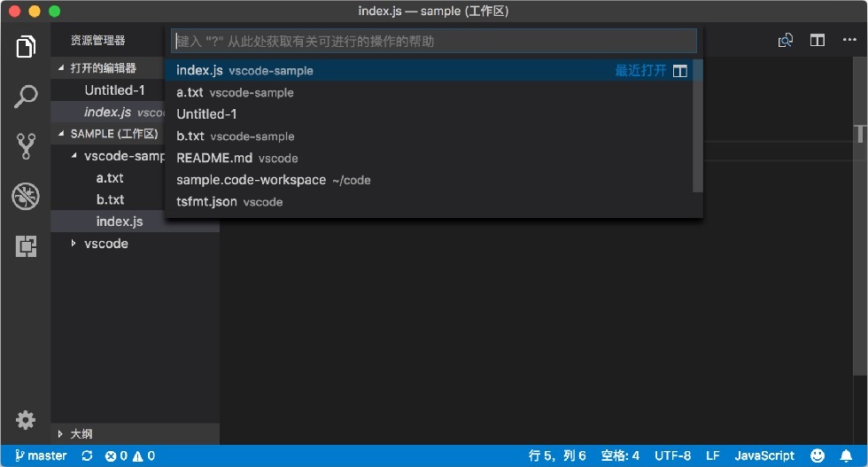
Task: Click the feedback smiley in status bar
Action: click(x=817, y=455)
